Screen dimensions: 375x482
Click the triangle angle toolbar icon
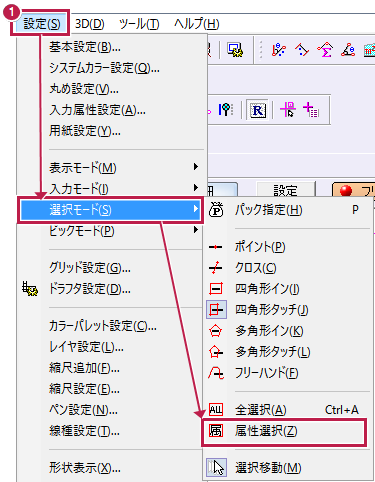click(348, 50)
